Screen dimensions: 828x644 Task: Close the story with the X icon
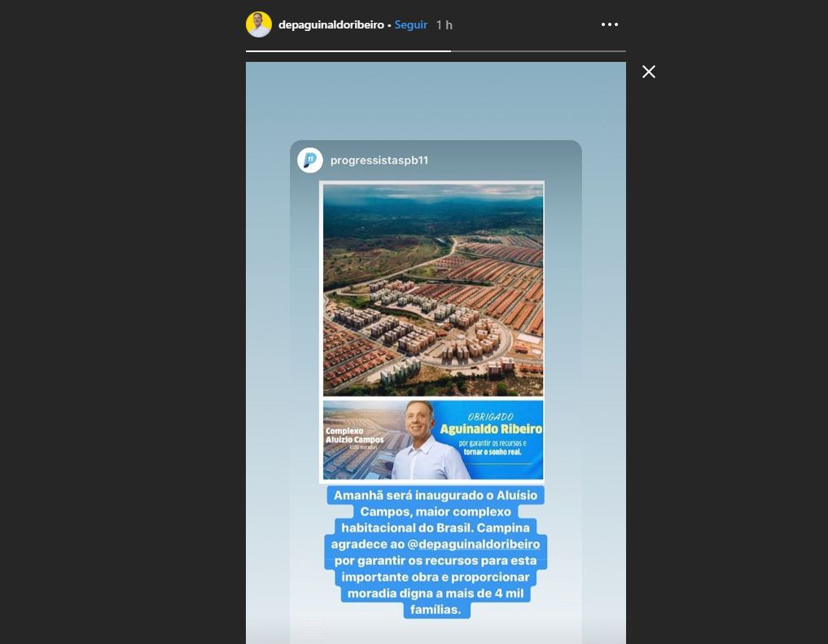[x=648, y=72]
